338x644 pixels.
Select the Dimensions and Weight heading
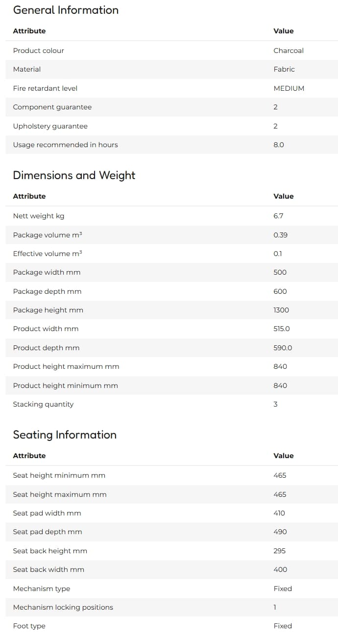[74, 175]
